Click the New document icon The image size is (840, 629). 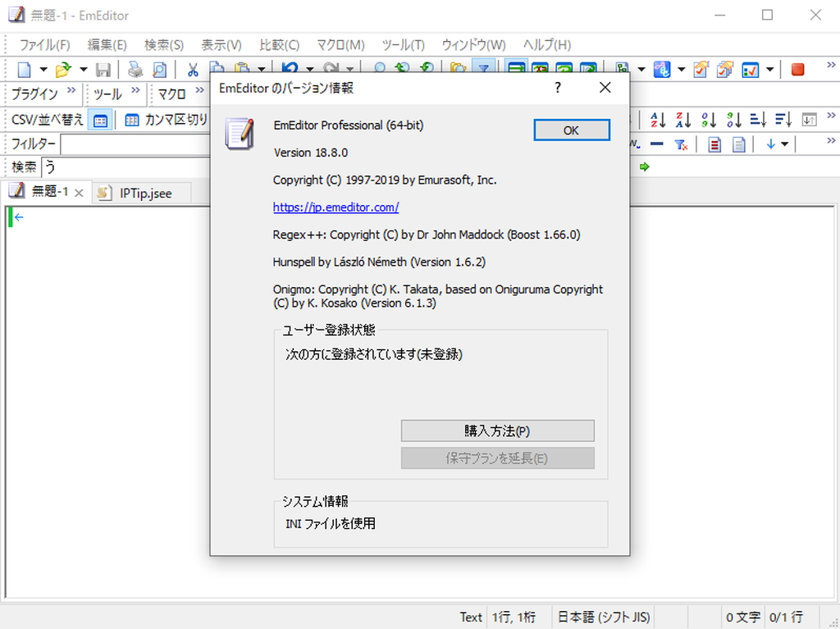point(25,69)
